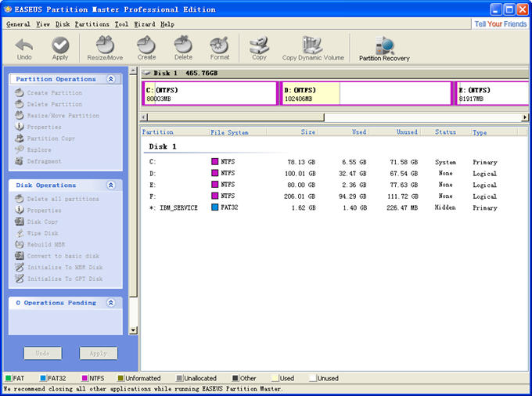Open the Partitions menu

click(x=92, y=24)
